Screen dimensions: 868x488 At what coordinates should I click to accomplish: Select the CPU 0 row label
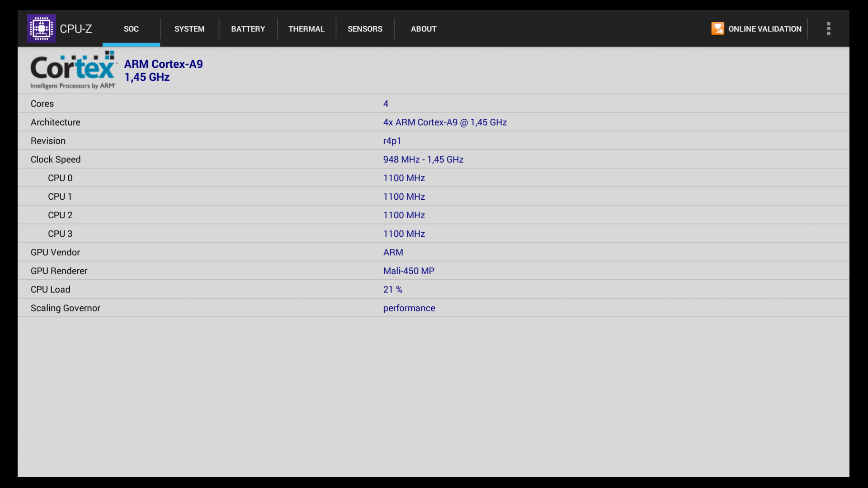[x=60, y=178]
